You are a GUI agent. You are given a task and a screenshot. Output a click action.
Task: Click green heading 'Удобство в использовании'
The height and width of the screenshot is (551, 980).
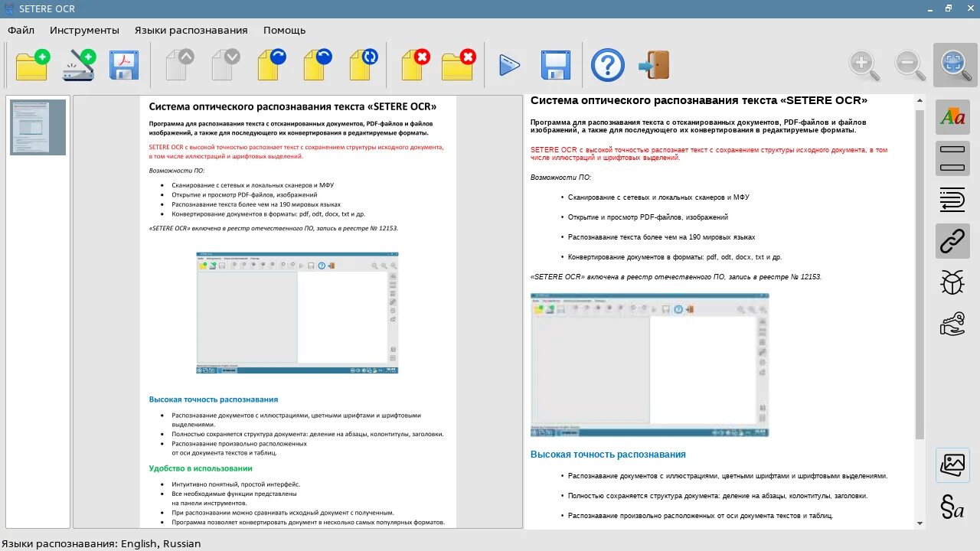pos(201,468)
